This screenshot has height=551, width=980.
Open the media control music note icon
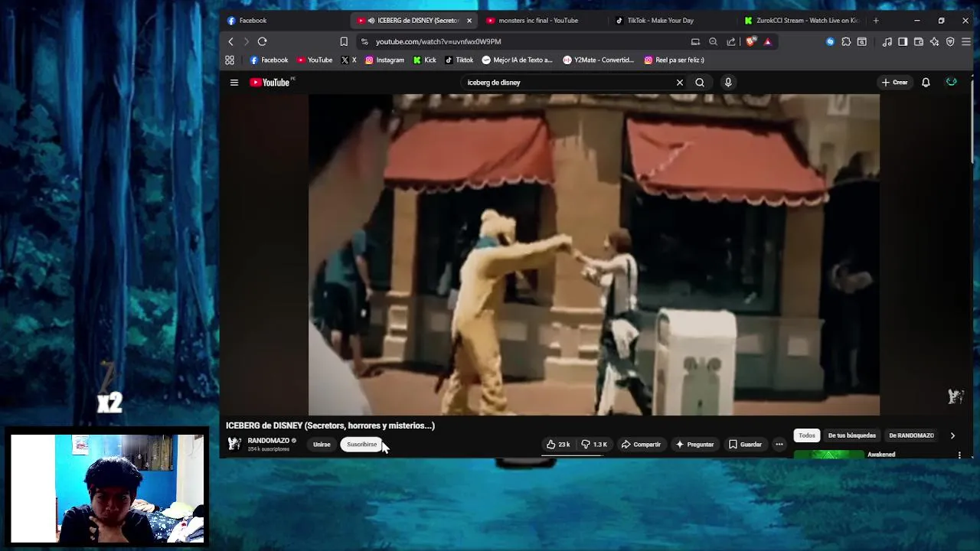[x=887, y=41]
